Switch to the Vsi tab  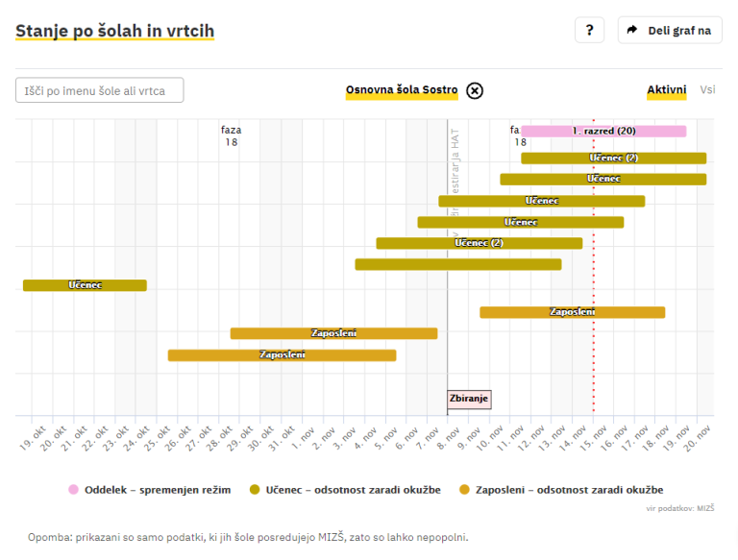click(x=707, y=90)
